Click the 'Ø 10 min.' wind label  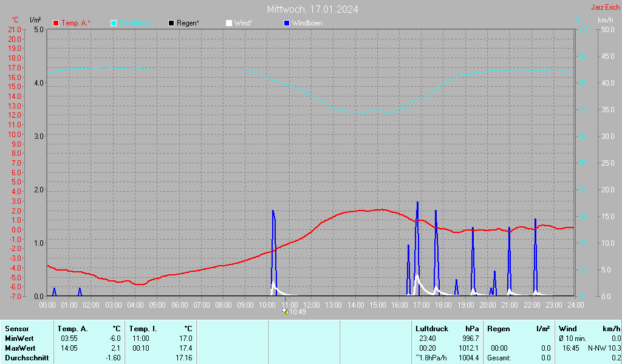point(572,339)
